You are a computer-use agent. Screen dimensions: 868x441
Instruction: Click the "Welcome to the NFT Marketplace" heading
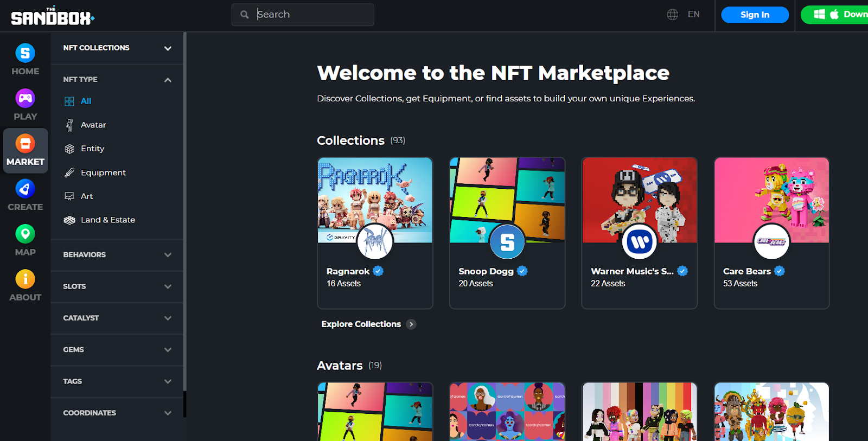point(493,73)
